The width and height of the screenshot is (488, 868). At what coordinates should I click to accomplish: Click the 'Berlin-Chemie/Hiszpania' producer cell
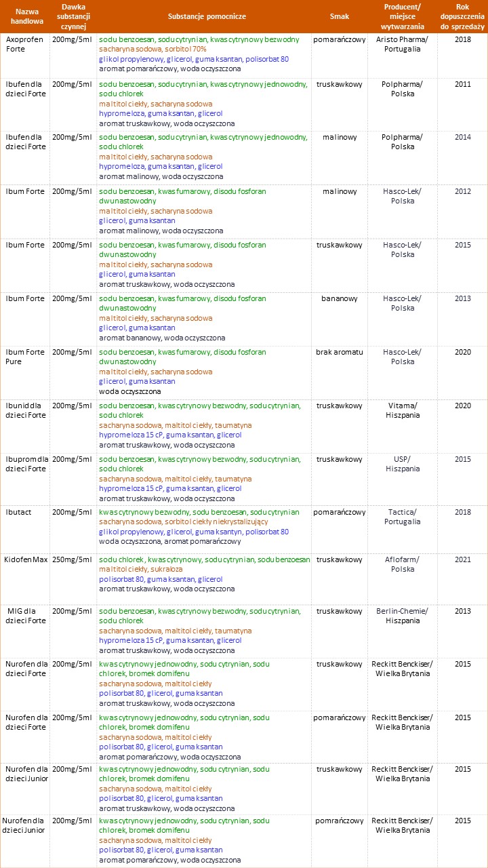[x=402, y=616]
